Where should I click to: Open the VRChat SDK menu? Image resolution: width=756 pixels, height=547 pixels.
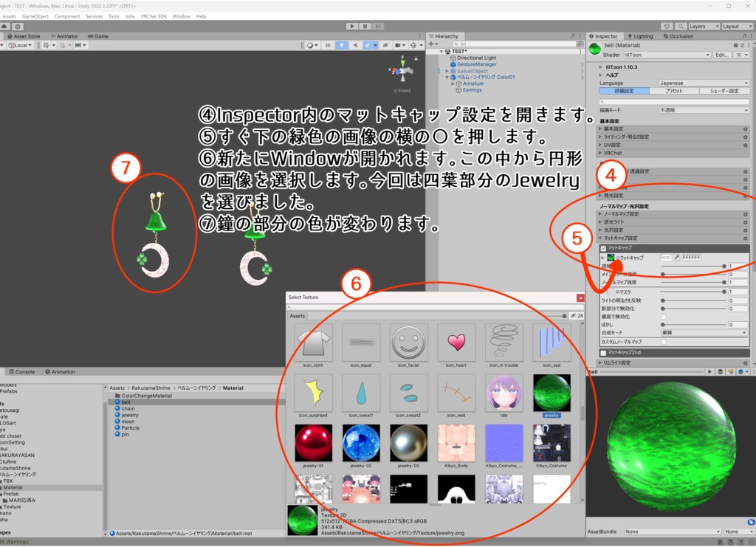point(154,16)
